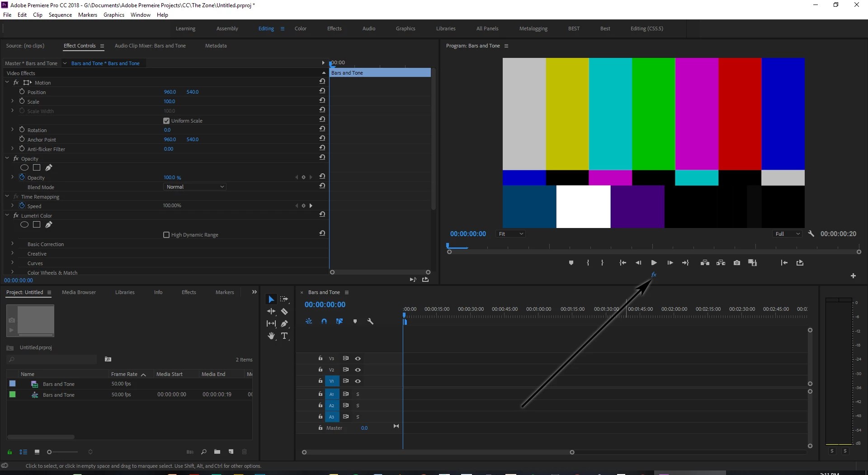The image size is (868, 475).
Task: Toggle Comparison View button
Action: click(x=752, y=263)
